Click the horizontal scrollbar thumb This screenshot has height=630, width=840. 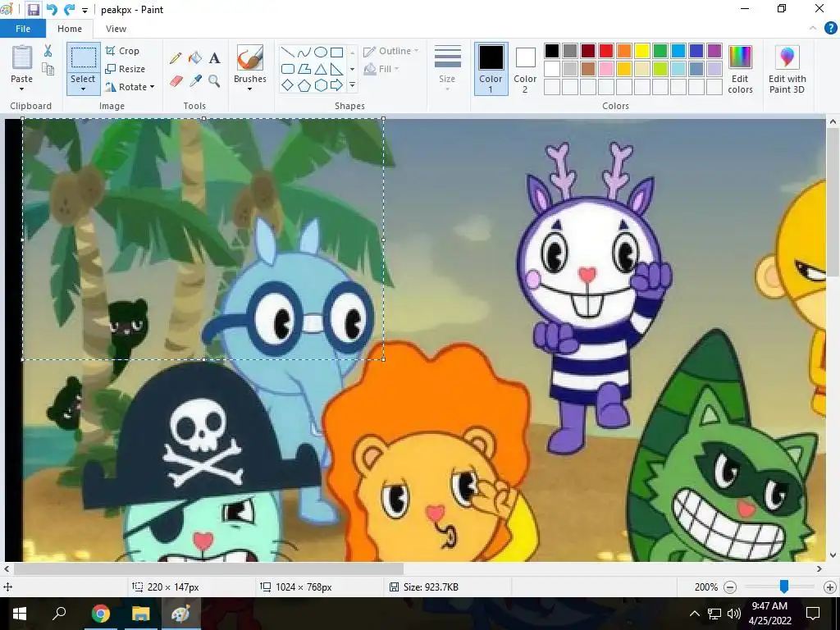208,569
